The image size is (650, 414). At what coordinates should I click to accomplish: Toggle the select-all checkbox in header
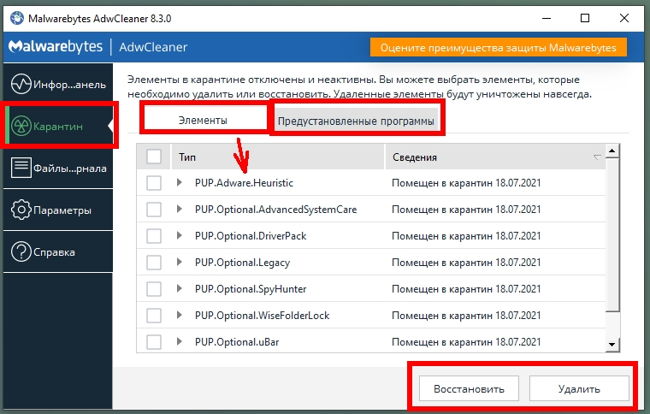pyautogui.click(x=154, y=157)
